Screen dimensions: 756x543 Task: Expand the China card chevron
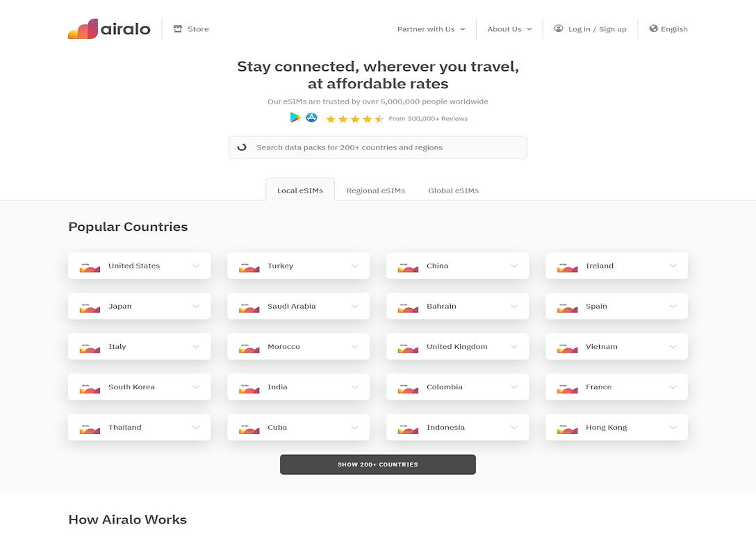(514, 266)
